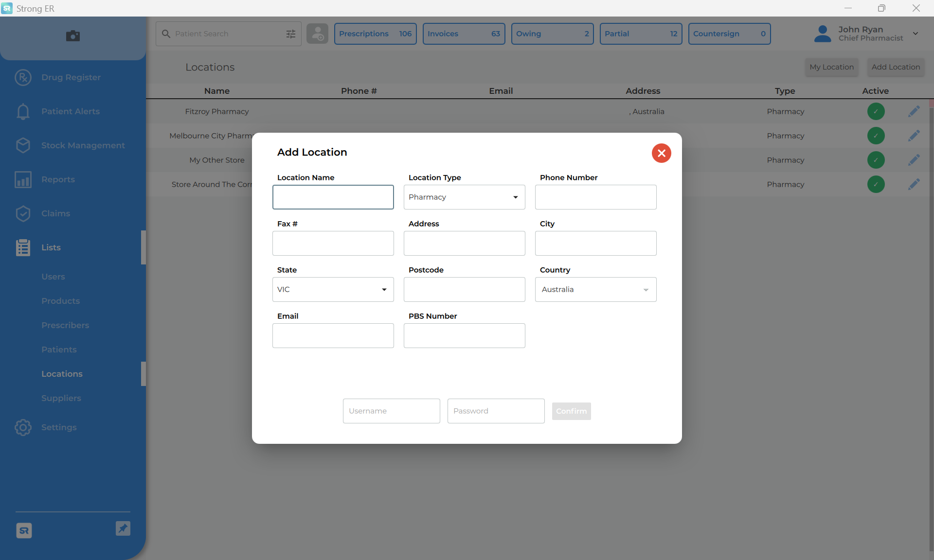Close the Add Location dialog

point(662,153)
